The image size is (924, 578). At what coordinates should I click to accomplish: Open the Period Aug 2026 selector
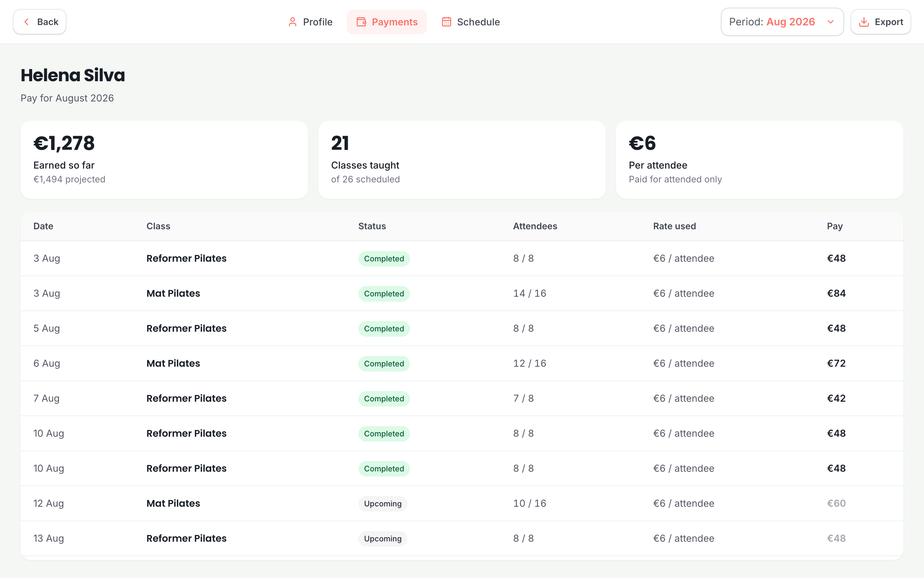(782, 22)
